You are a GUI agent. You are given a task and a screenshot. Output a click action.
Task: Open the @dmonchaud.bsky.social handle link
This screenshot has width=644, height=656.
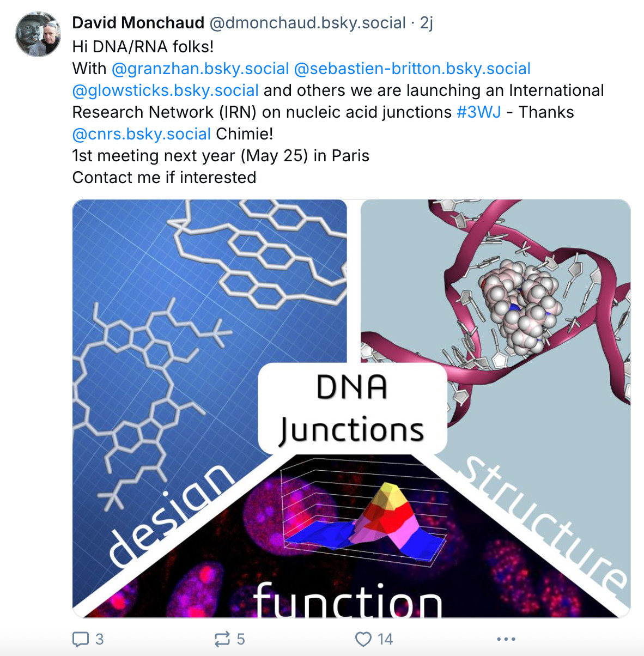click(x=307, y=23)
